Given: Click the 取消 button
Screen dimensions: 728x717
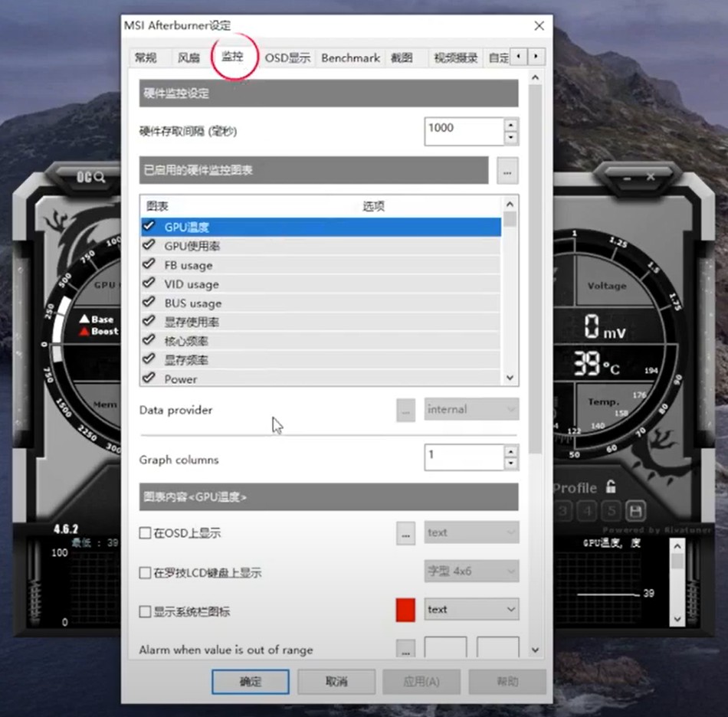Looking at the screenshot, I should (336, 681).
